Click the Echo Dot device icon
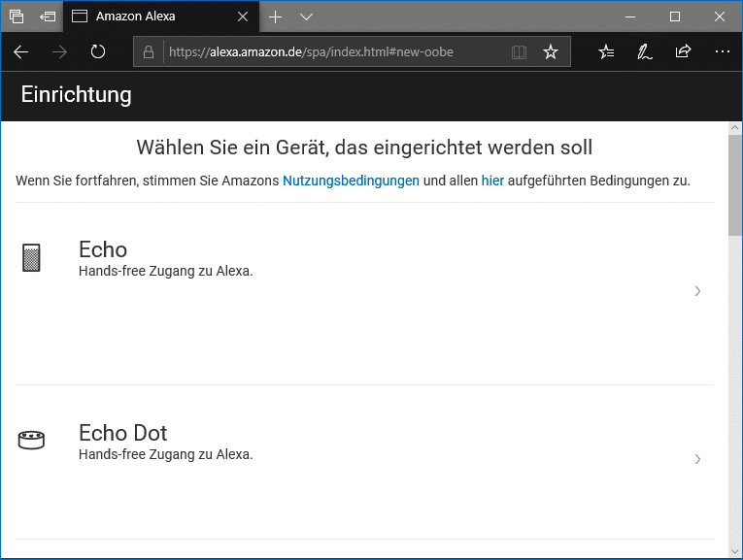 pos(31,440)
